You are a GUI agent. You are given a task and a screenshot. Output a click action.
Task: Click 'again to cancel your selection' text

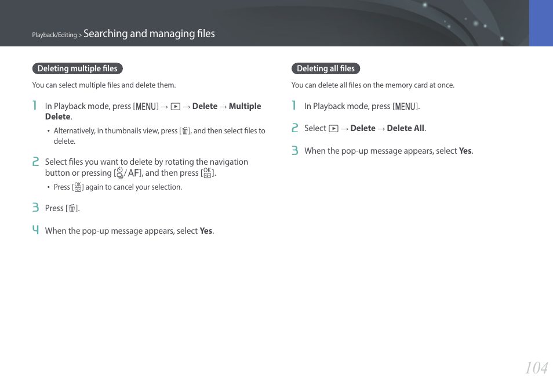pyautogui.click(x=133, y=187)
